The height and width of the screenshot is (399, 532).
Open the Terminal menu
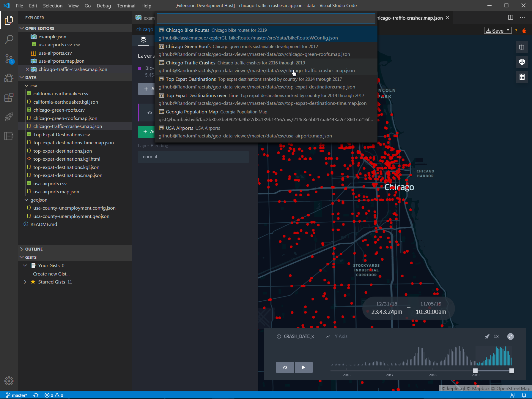[x=126, y=6]
